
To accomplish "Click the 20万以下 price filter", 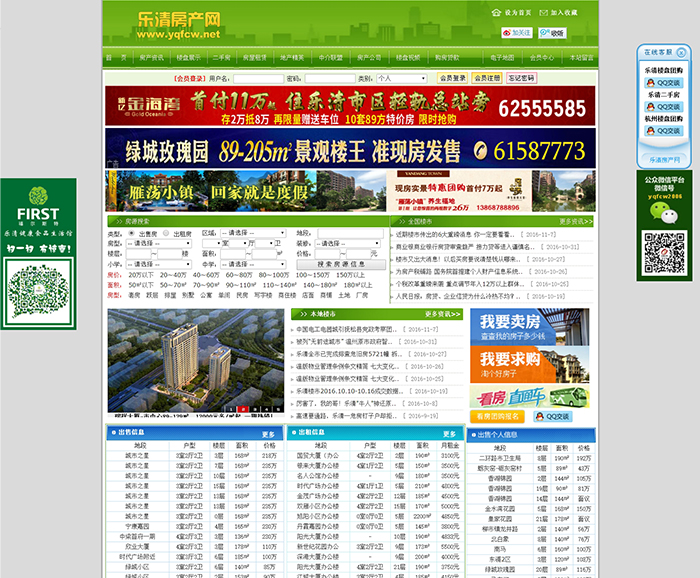I will tap(141, 275).
